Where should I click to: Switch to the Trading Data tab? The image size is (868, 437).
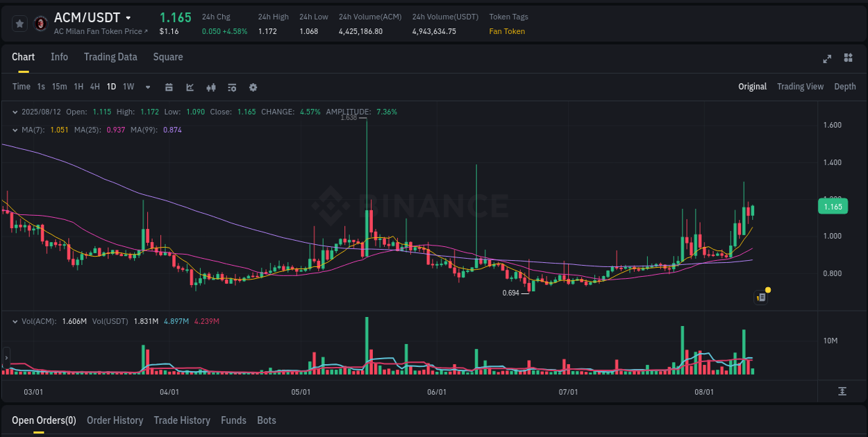(x=110, y=57)
